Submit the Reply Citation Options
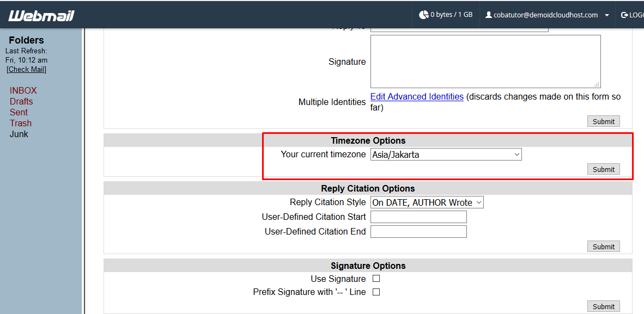The width and height of the screenshot is (644, 314). pos(603,246)
